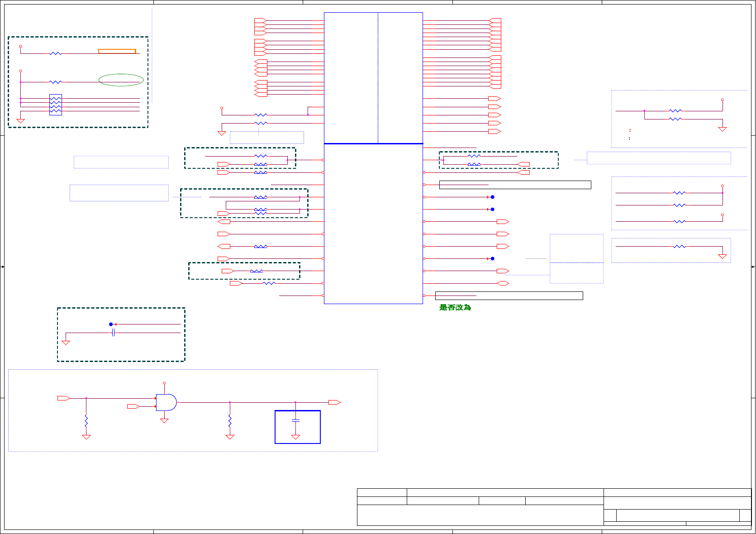Click the ground symbol in top-right dotted box
Image resolution: width=756 pixels, height=534 pixels.
(x=723, y=129)
